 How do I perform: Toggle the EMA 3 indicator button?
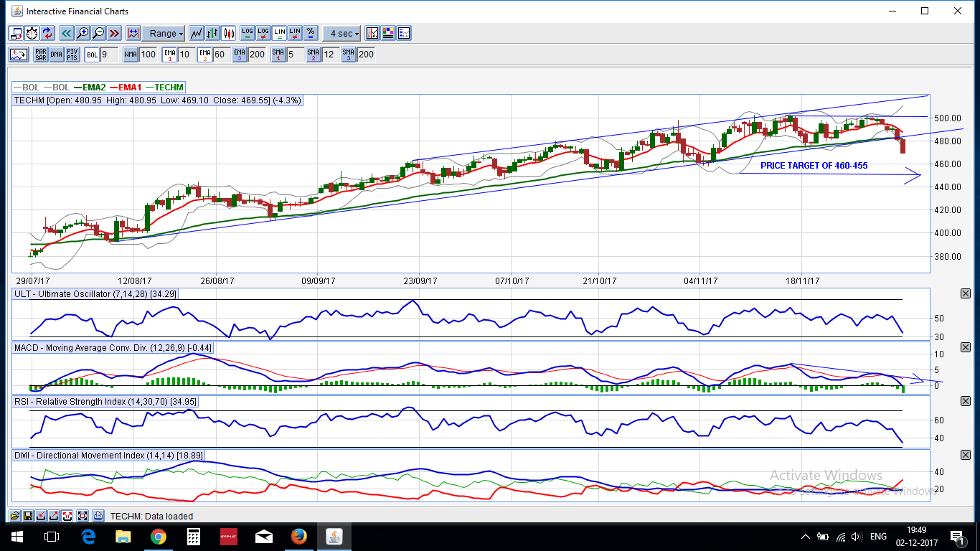[x=240, y=54]
